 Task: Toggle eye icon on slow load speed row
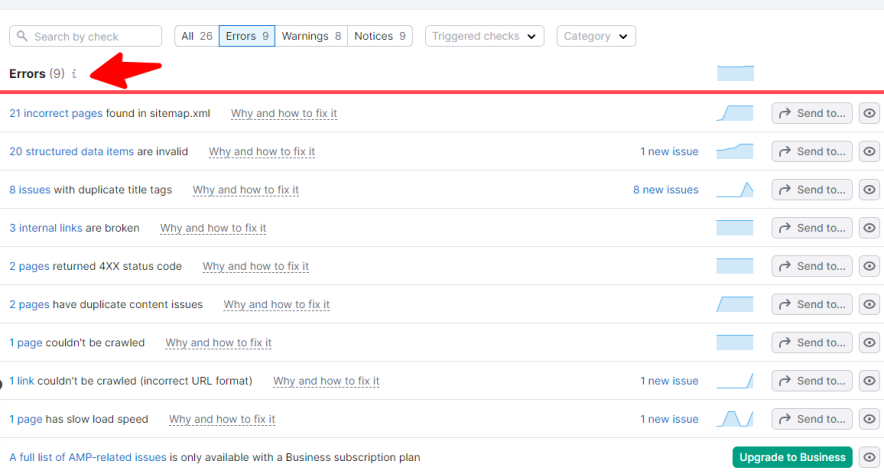(x=870, y=419)
